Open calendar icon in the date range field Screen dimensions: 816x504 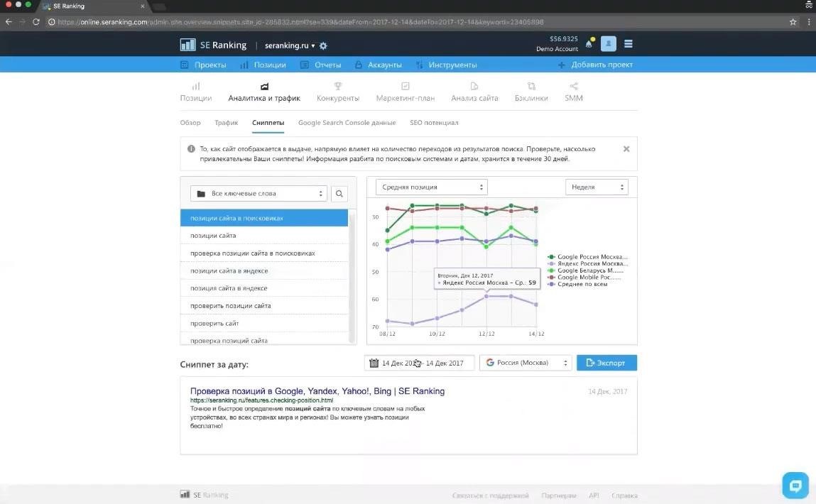374,363
